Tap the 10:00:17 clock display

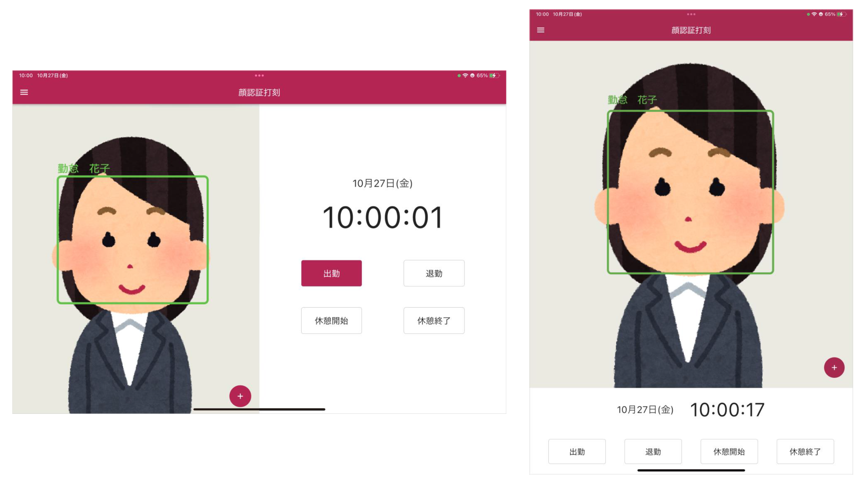tap(727, 410)
